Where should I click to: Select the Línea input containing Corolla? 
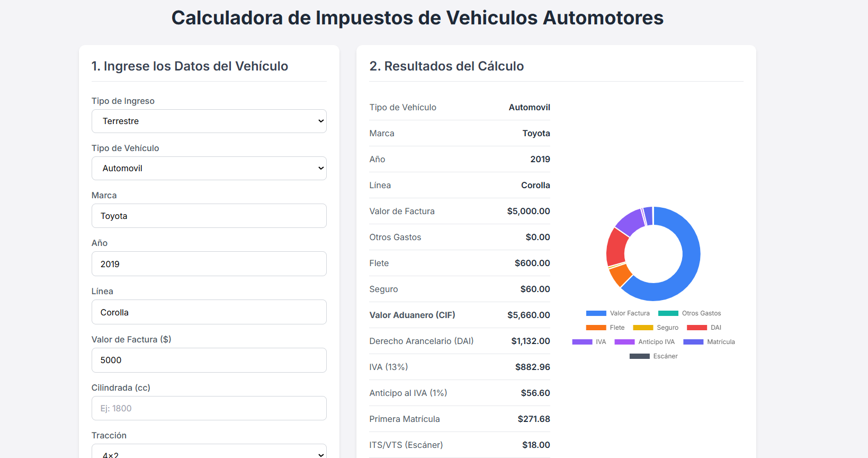tap(209, 312)
